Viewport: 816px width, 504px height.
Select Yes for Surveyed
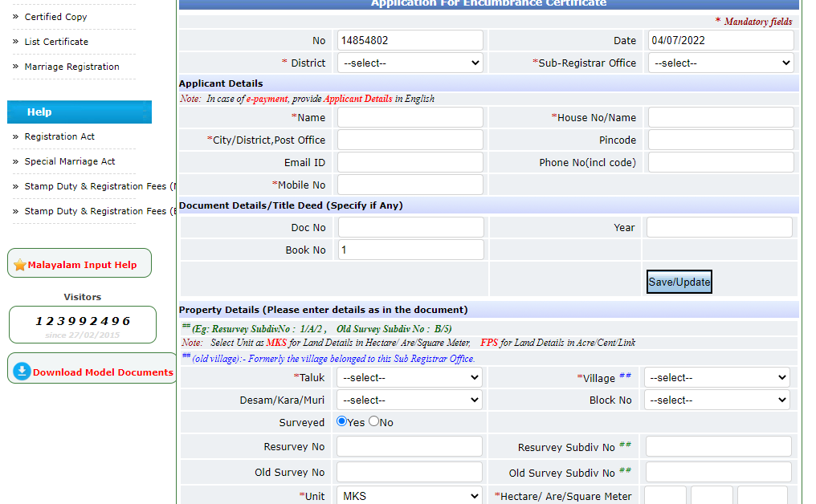(343, 421)
